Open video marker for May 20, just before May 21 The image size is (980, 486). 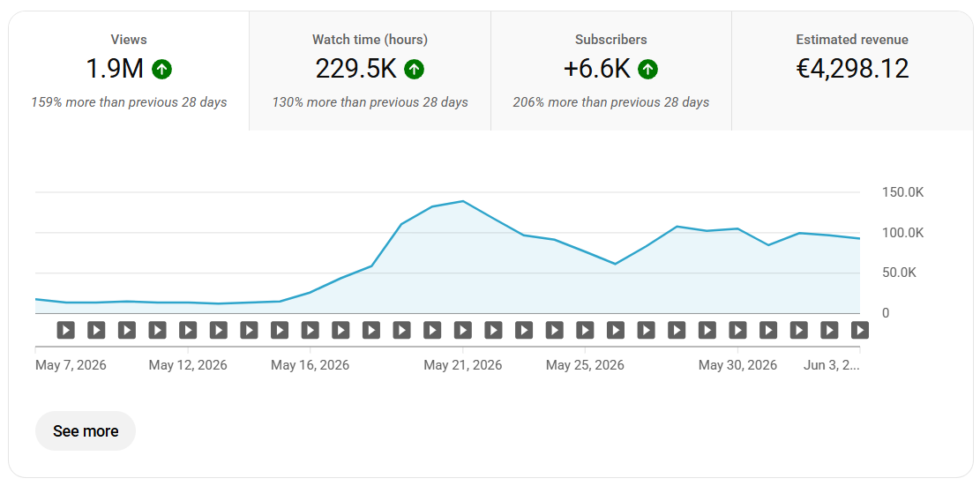(x=432, y=330)
